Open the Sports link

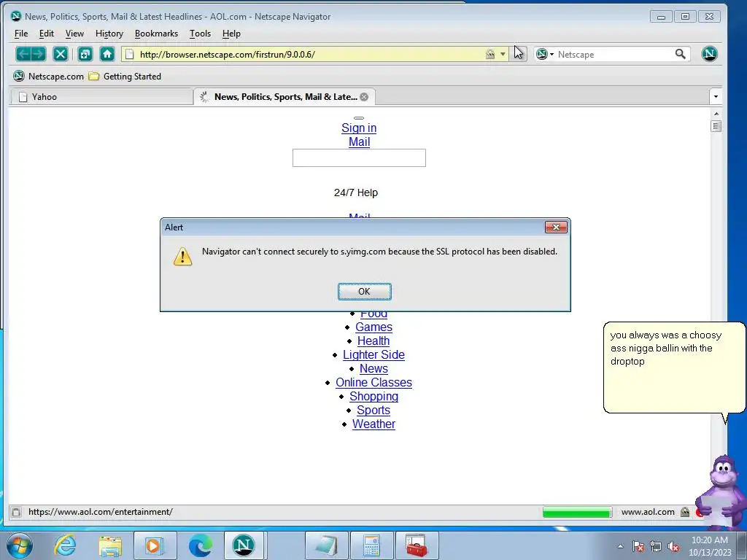tap(373, 410)
